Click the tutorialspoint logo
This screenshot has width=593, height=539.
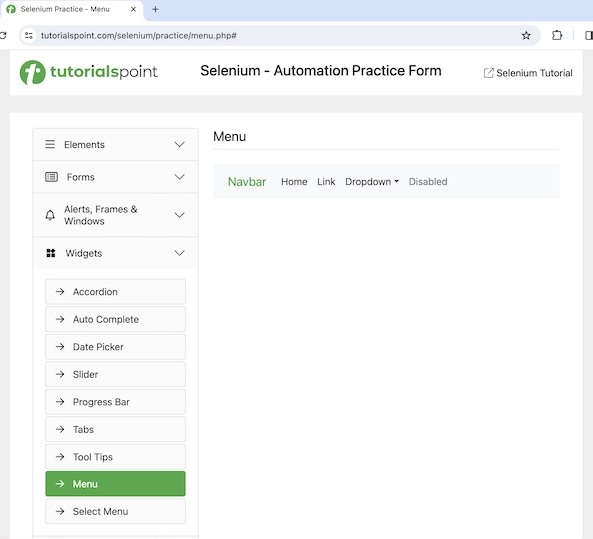point(88,72)
